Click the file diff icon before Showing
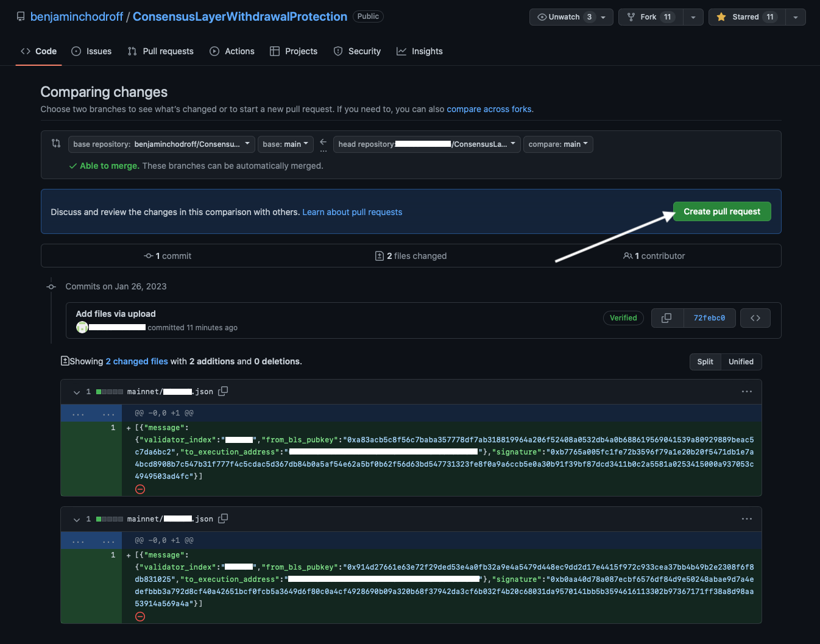 coord(65,361)
